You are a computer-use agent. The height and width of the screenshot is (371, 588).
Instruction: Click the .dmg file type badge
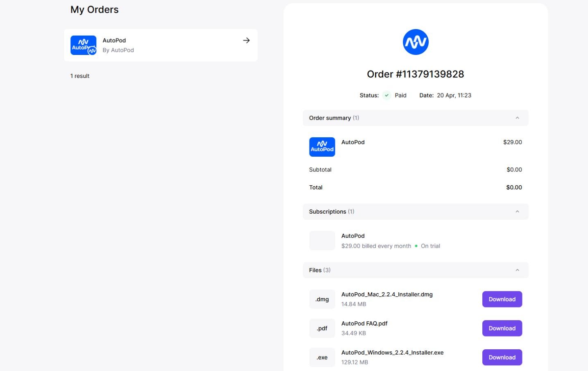322,299
